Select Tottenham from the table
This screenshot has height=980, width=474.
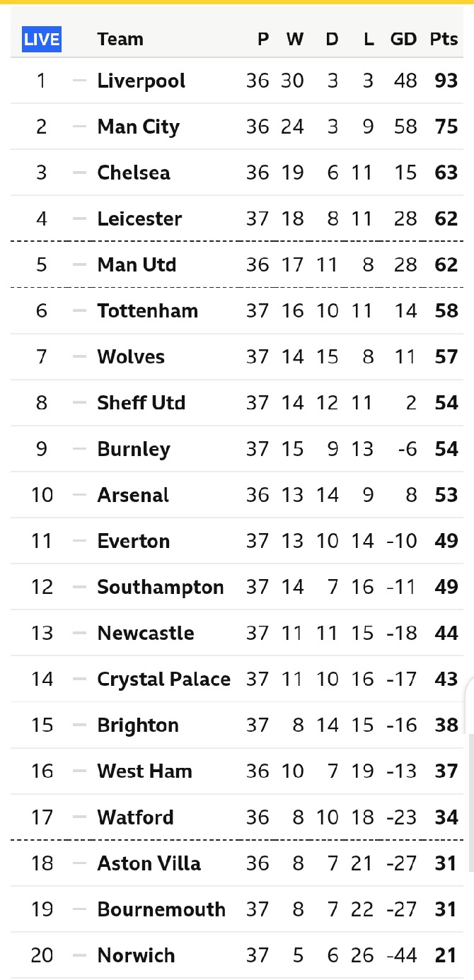pos(147,311)
